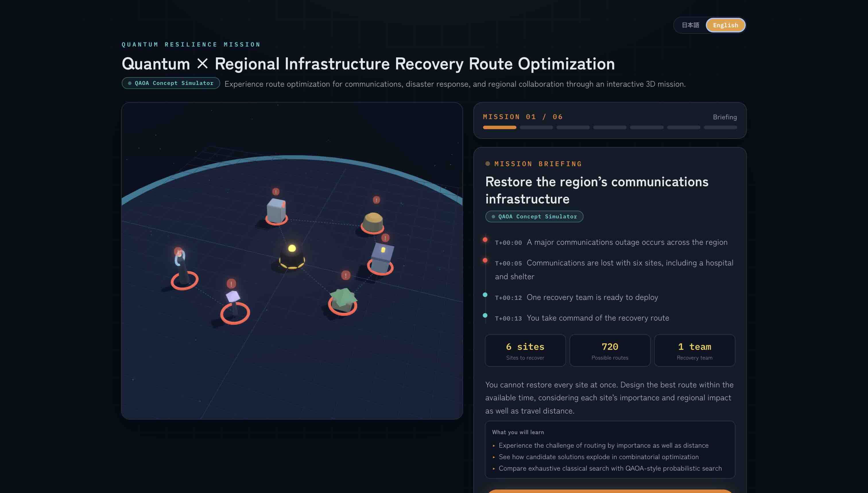Viewport: 868px width, 493px height.
Task: Click "You take command of the recovery route"
Action: pos(598,318)
